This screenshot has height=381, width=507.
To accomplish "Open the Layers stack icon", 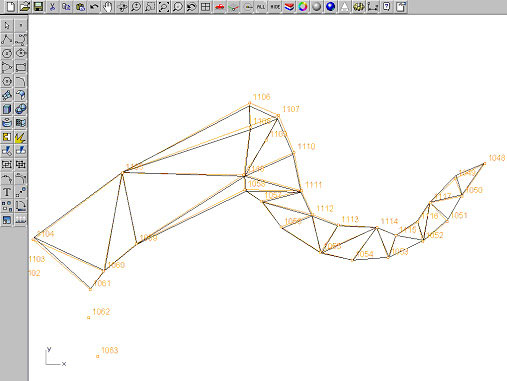I will pos(289,6).
